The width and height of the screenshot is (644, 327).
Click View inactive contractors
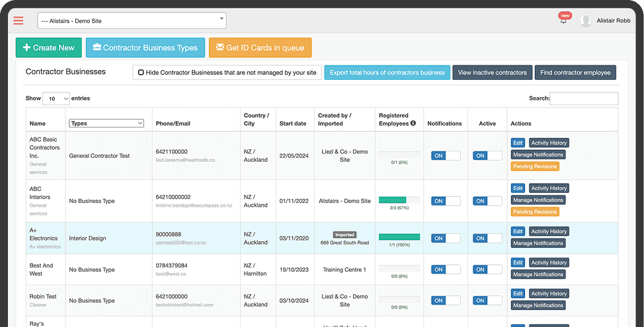tap(492, 73)
